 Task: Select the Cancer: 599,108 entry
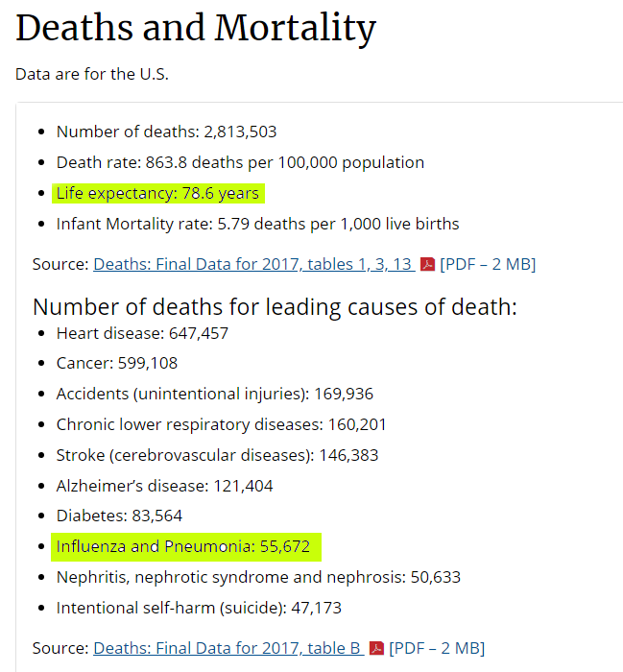click(117, 363)
